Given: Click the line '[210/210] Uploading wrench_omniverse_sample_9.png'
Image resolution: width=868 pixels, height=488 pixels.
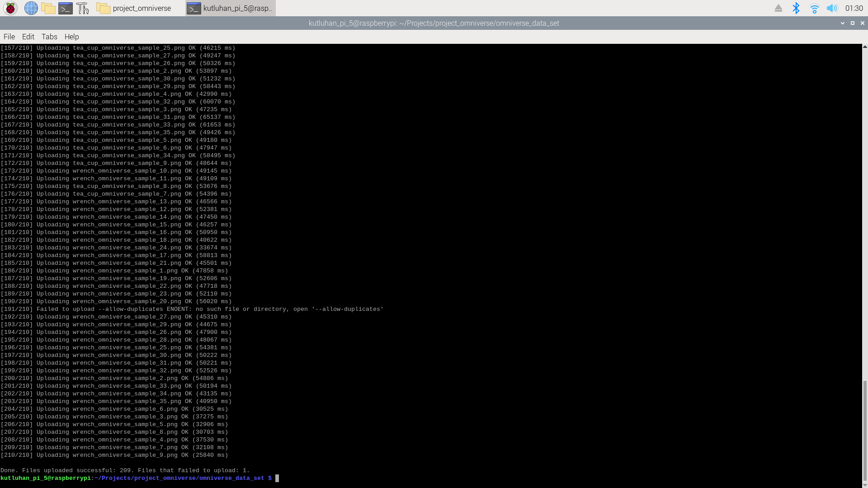Looking at the screenshot, I should (114, 455).
